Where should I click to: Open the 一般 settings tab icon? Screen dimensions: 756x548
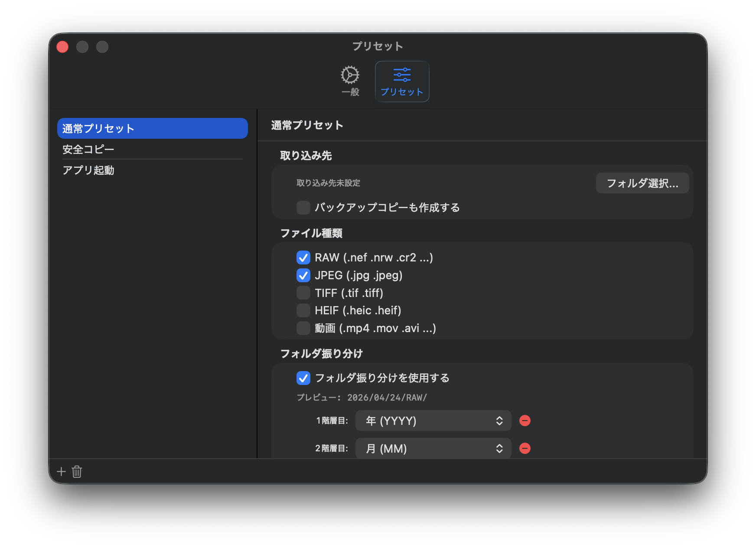350,81
